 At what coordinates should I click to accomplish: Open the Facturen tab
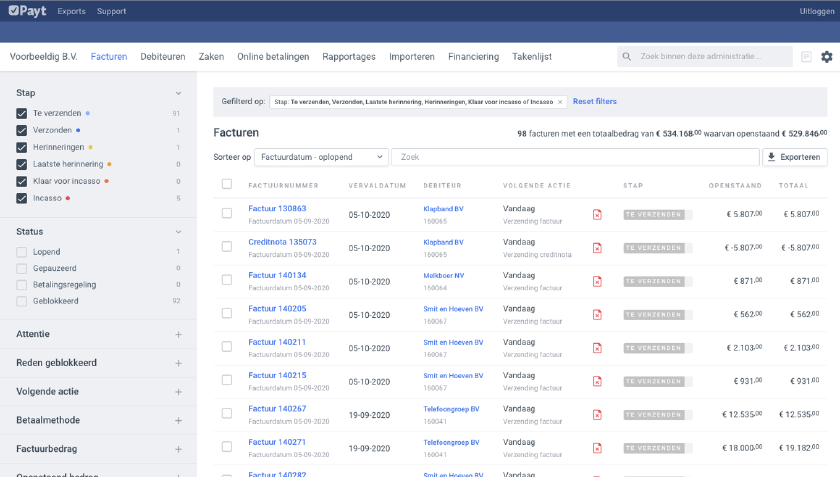click(x=109, y=57)
